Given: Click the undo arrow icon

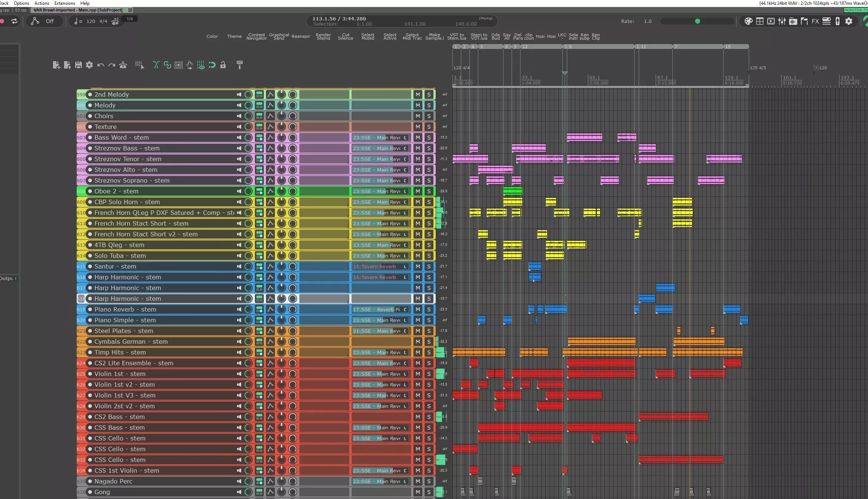Looking at the screenshot, I should pyautogui.click(x=100, y=65).
